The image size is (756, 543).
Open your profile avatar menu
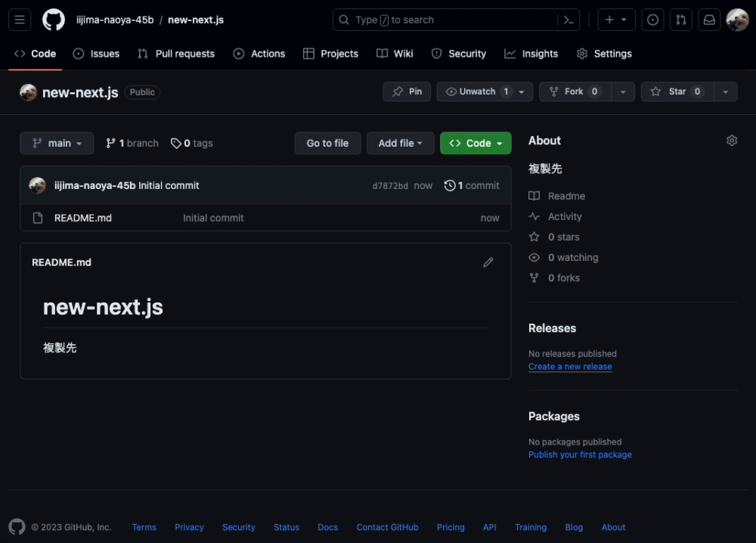point(737,19)
